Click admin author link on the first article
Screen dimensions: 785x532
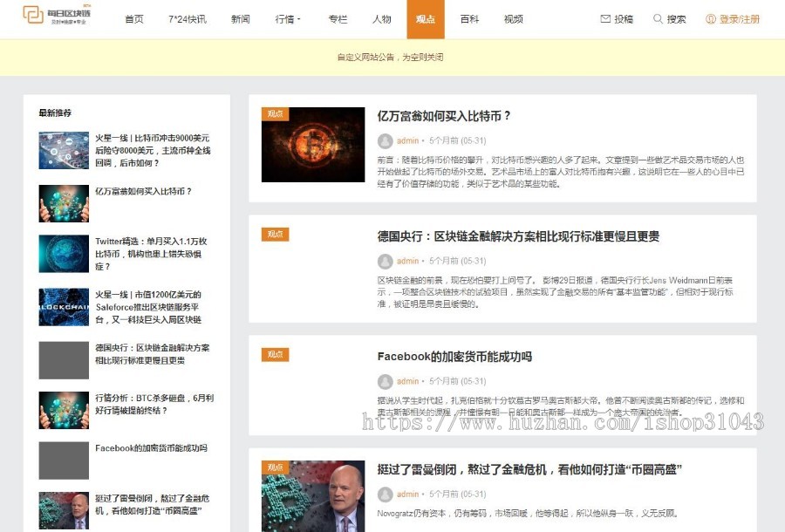click(x=409, y=141)
